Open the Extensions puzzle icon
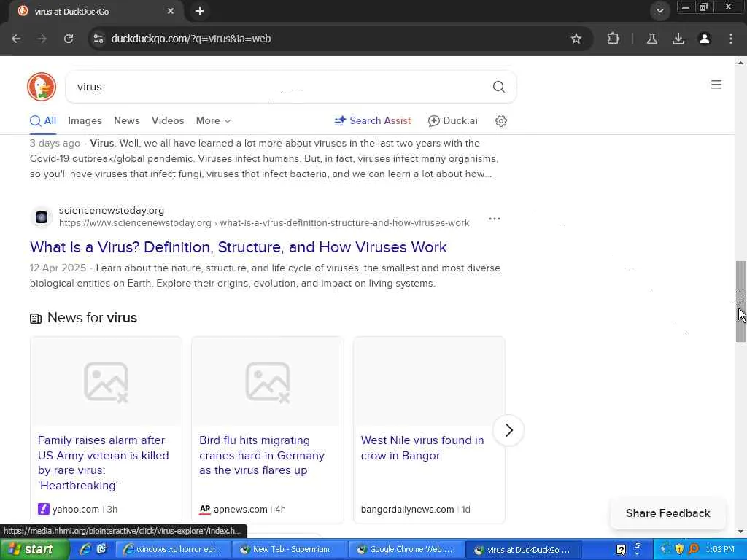Viewport: 747px width, 560px height. 613,39
